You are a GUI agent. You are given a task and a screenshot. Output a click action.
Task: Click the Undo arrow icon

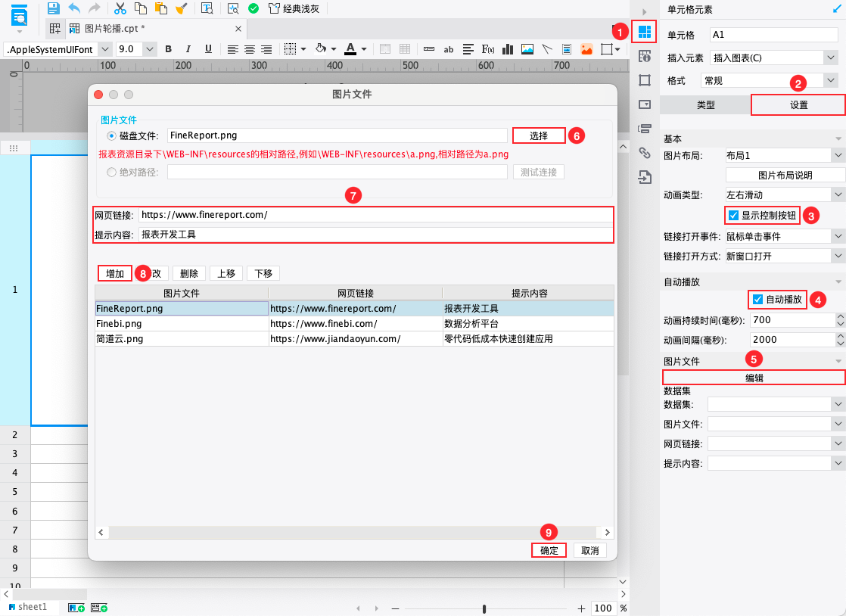click(74, 8)
